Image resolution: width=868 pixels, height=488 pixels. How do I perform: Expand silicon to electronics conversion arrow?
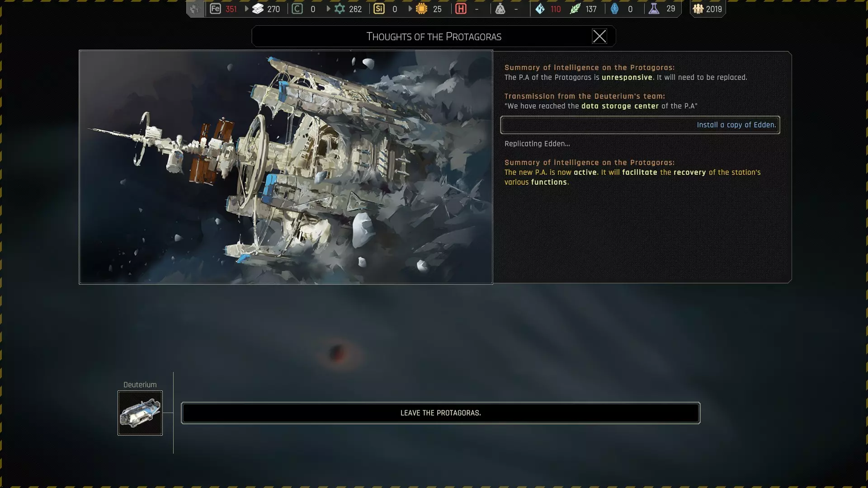point(410,9)
